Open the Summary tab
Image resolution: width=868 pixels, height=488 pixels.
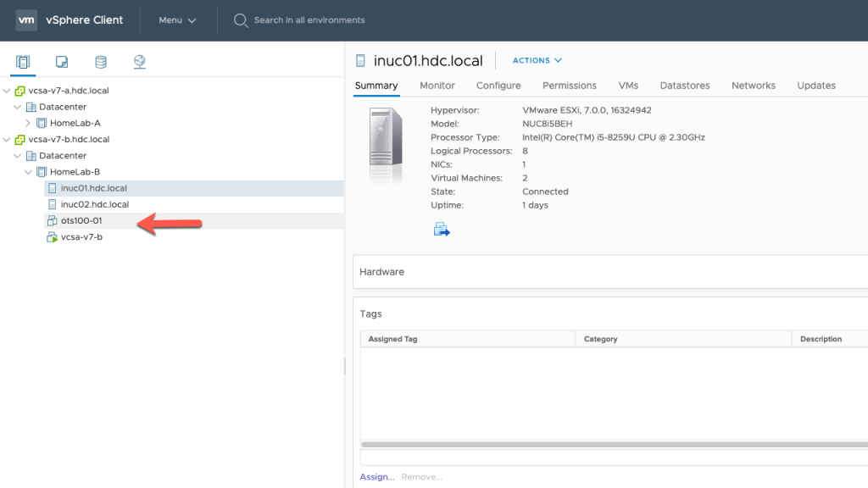376,86
